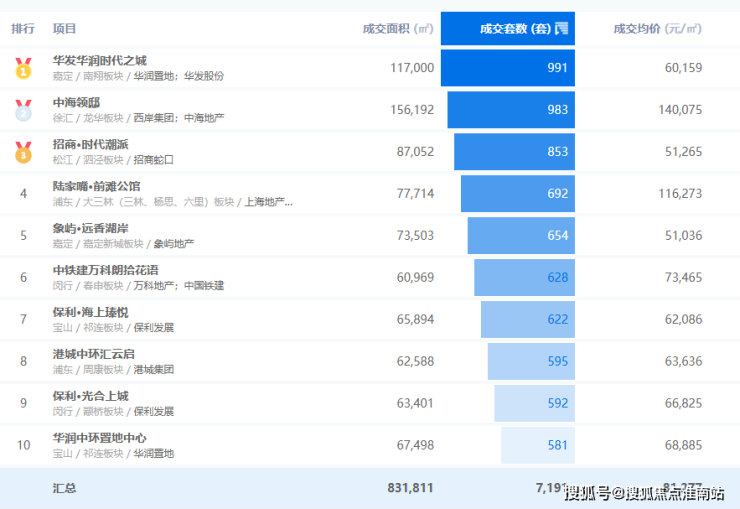
Task: Open project 中海领邸
Action: 76,102
